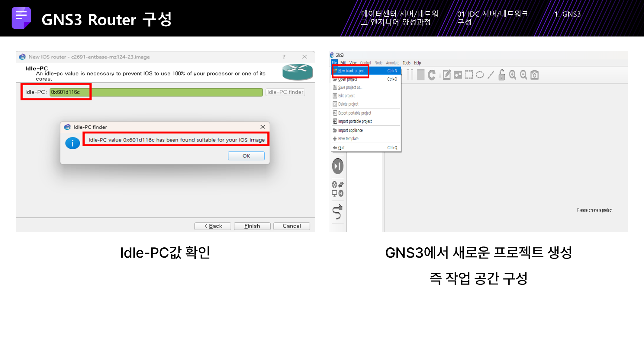Take a screenshot with camera icon

pyautogui.click(x=535, y=75)
